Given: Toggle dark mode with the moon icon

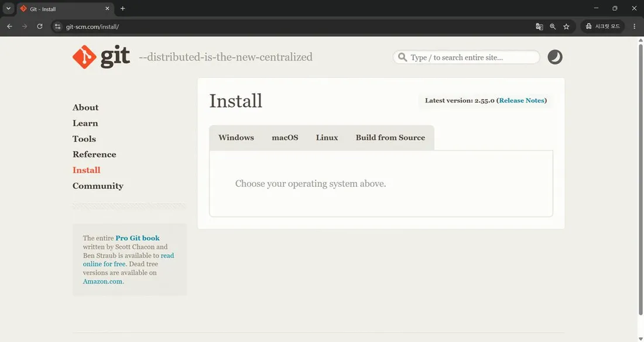Looking at the screenshot, I should point(555,57).
